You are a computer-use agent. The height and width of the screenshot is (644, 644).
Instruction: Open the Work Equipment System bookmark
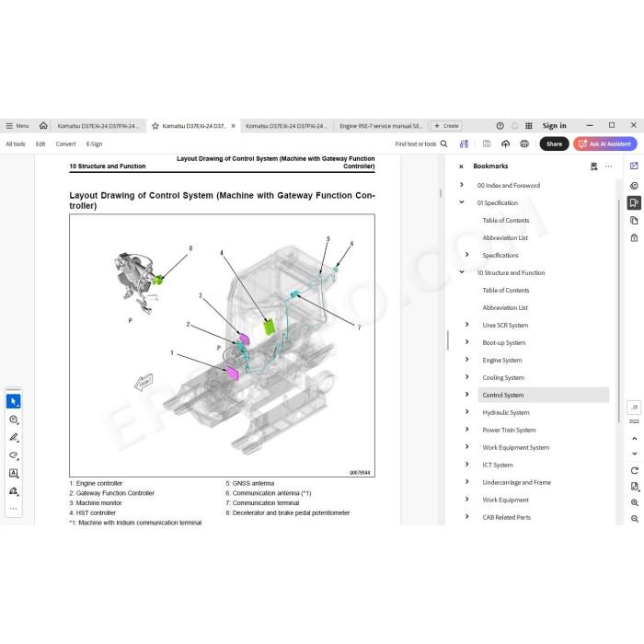pyautogui.click(x=516, y=447)
